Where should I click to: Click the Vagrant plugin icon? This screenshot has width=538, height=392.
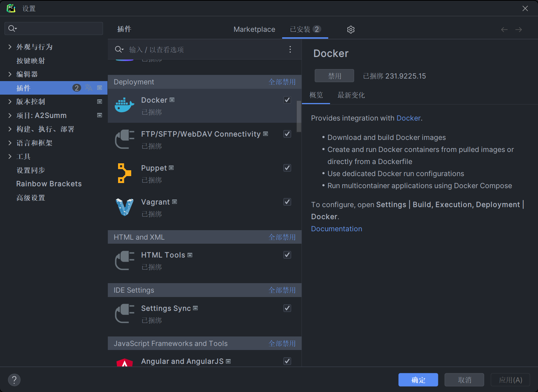tap(125, 207)
